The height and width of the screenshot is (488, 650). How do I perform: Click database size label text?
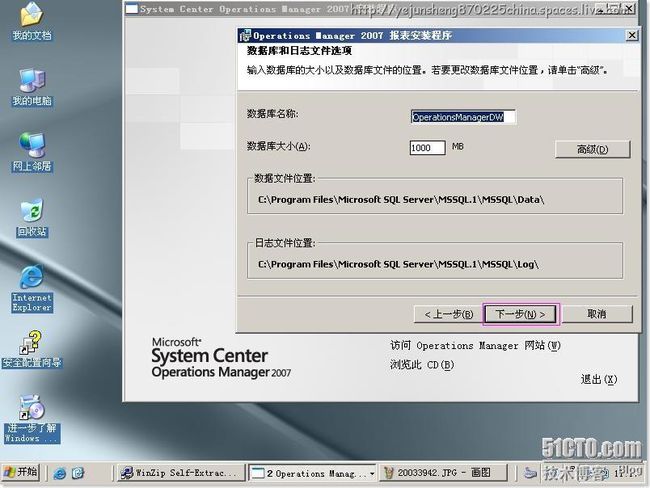(x=279, y=146)
